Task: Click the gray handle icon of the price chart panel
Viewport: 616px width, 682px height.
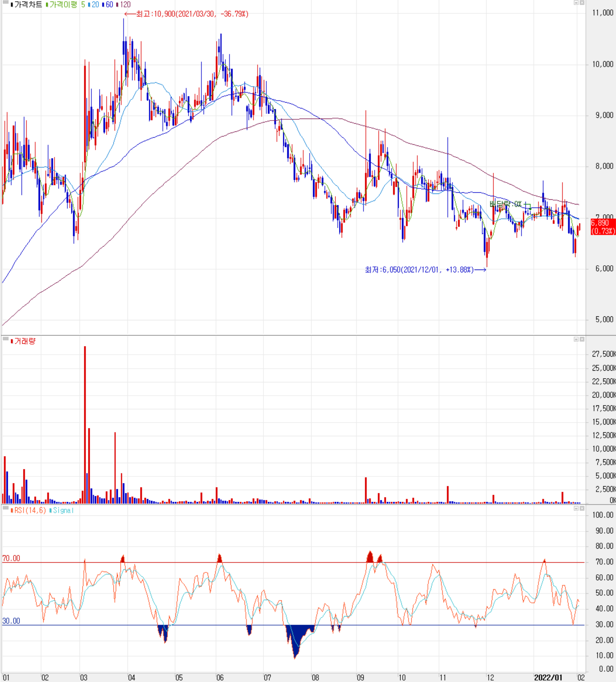Action: (5, 2)
